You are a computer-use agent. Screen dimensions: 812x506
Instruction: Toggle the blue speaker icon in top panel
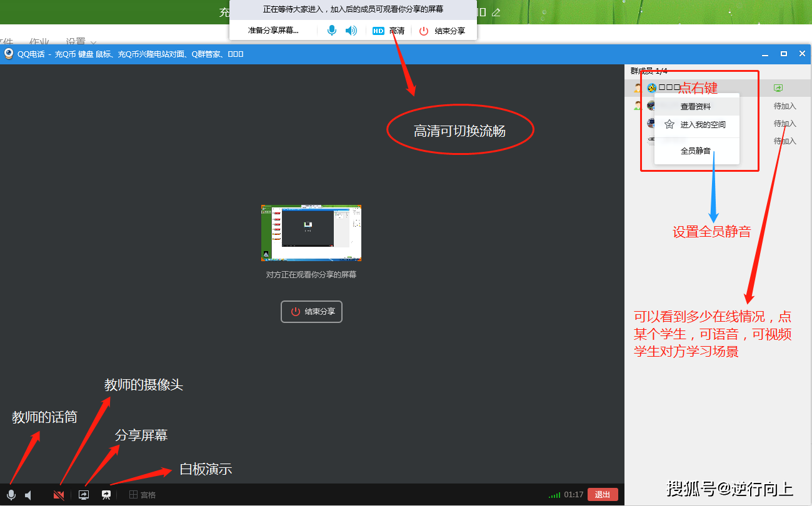point(351,29)
